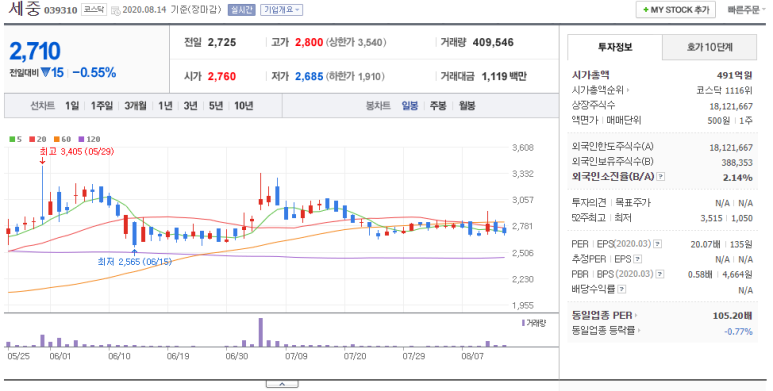The width and height of the screenshot is (773, 391).
Task: Click the 전일 value 2,725
Action: (x=222, y=42)
